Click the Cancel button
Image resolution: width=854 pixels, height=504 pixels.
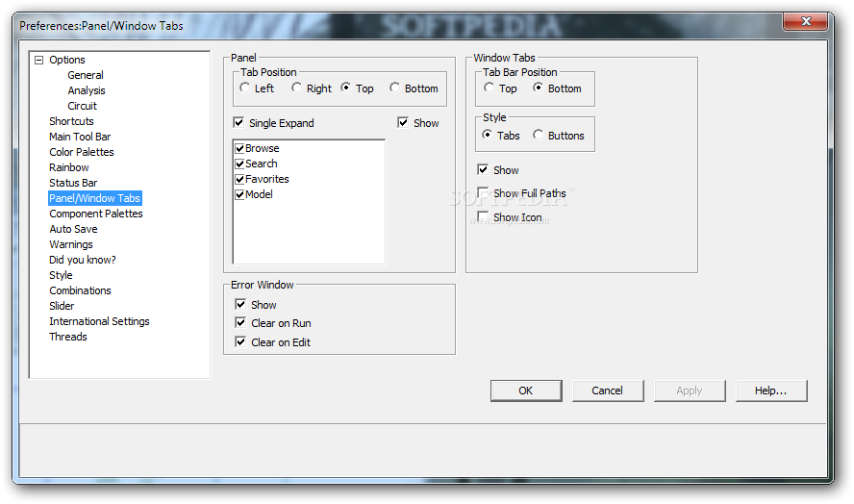coord(608,391)
